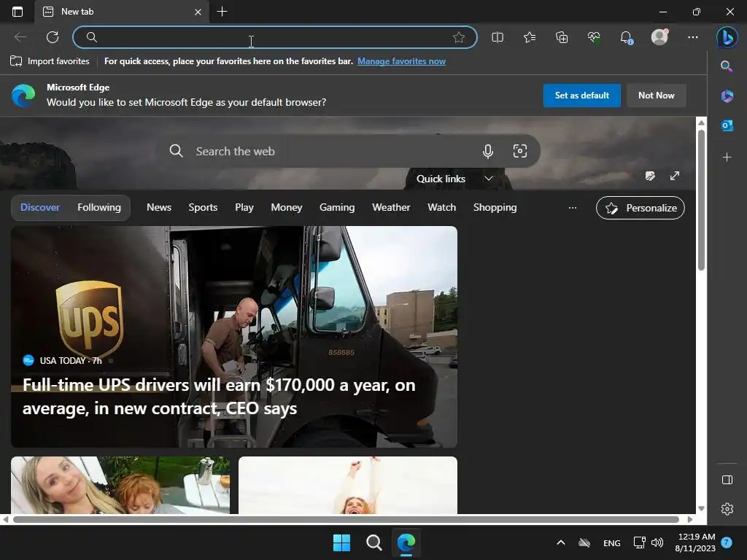Image resolution: width=747 pixels, height=560 pixels.
Task: Switch to the Discover tab
Action: click(40, 207)
